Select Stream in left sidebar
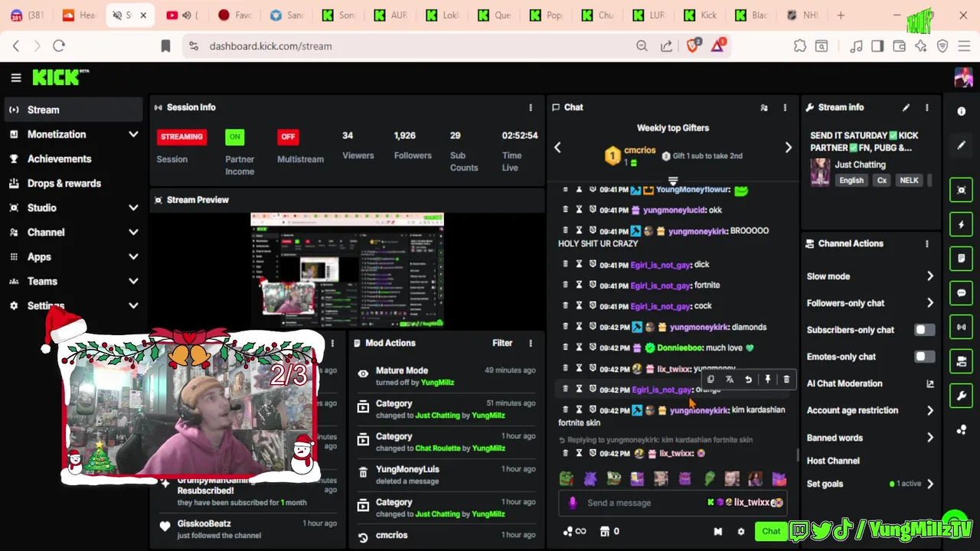 coord(73,109)
